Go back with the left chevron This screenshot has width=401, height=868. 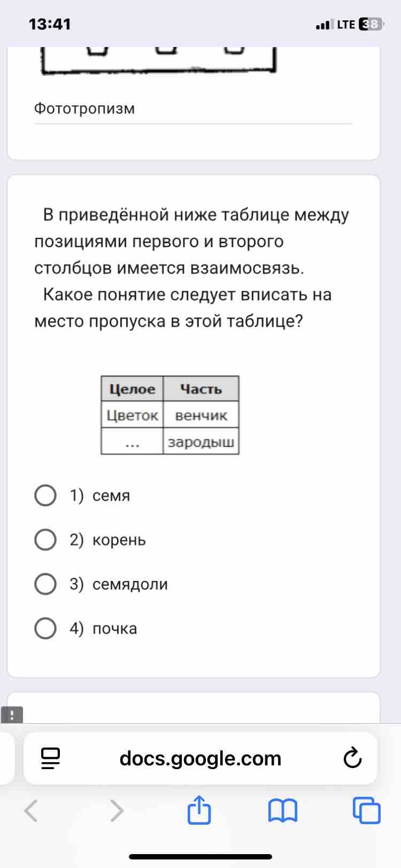31,810
